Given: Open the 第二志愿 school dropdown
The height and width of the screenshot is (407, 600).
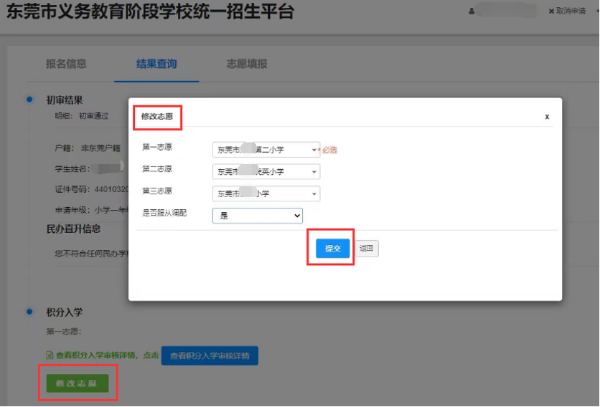Looking at the screenshot, I should pyautogui.click(x=266, y=172).
